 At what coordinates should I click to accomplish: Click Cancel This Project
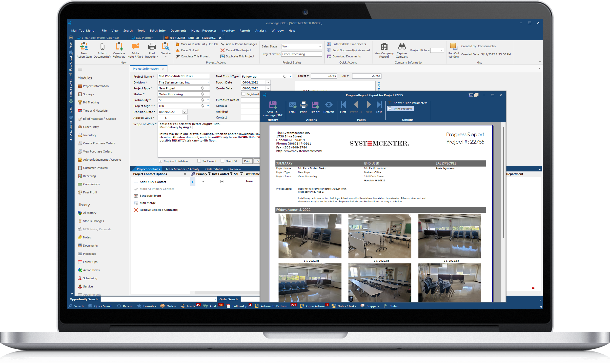pyautogui.click(x=236, y=50)
